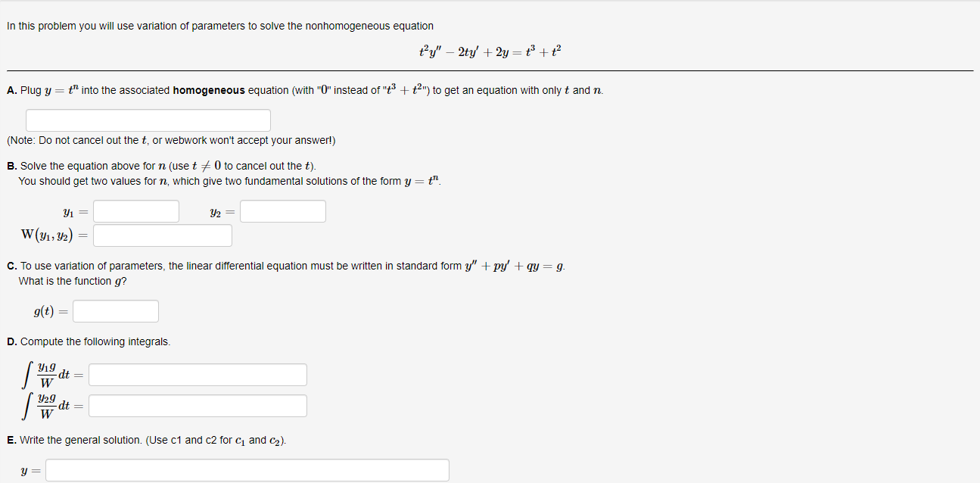The height and width of the screenshot is (483, 980).
Task: Click the fundamental solutions hint text
Action: [227, 180]
